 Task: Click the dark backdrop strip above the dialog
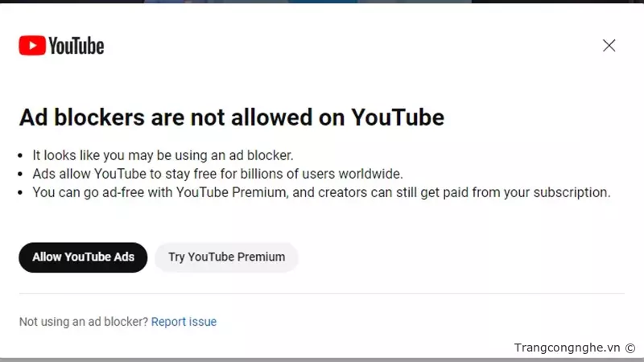coord(322,2)
